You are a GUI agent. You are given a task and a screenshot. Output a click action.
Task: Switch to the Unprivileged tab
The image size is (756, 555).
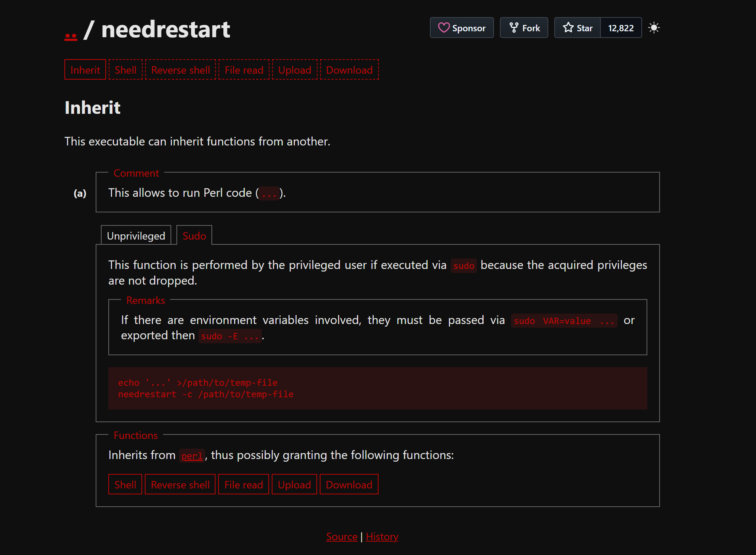(136, 235)
